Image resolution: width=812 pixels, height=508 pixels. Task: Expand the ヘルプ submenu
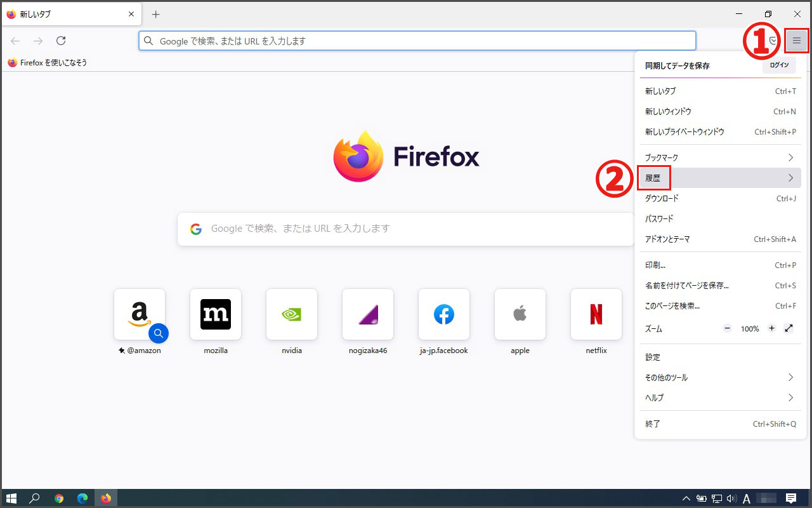click(720, 398)
